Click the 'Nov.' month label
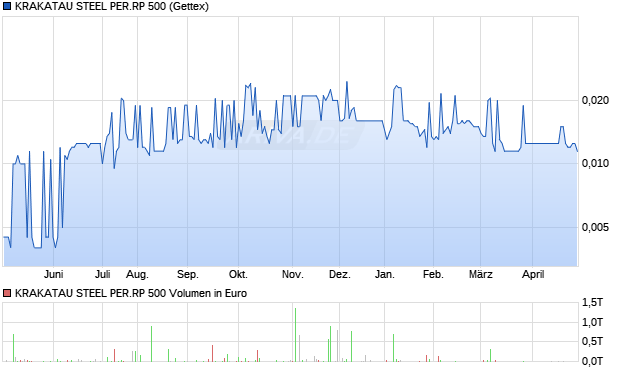The height and width of the screenshot is (371, 620). tap(293, 274)
